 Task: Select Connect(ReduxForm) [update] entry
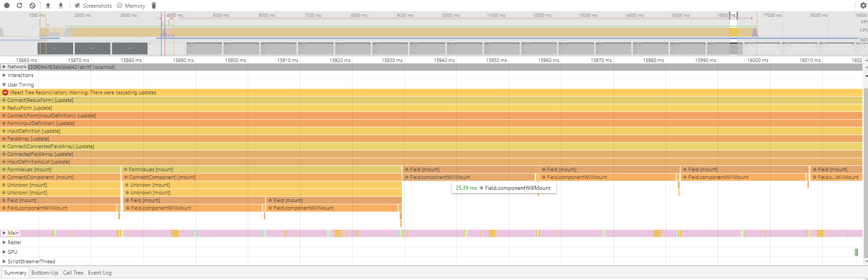431,100
